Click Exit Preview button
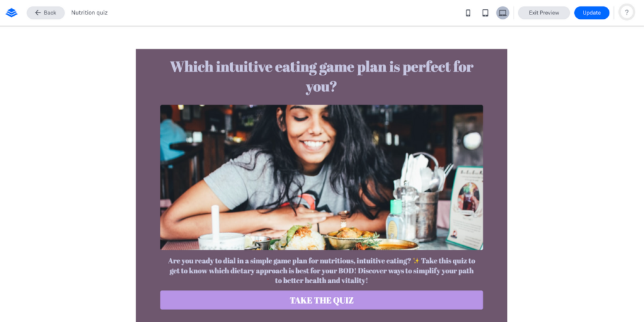This screenshot has width=644, height=322. point(544,13)
